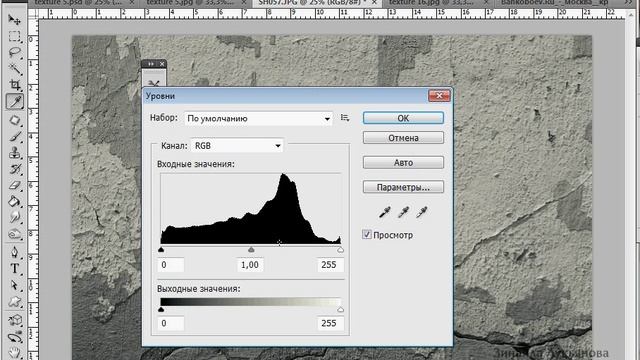Viewport: 640px width, 360px height.
Task: Select the Dodge/Sponge tool above the Pen tool
Action: [x=15, y=234]
